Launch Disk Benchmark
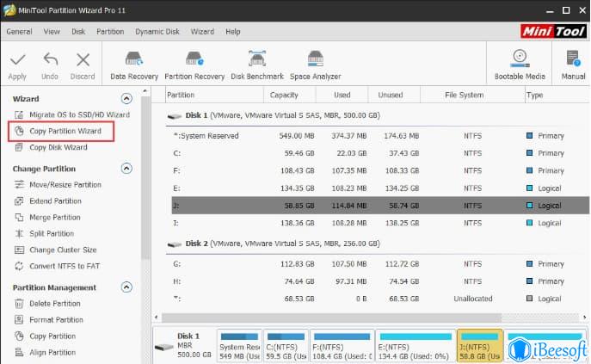The width and height of the screenshot is (591, 364). click(257, 65)
